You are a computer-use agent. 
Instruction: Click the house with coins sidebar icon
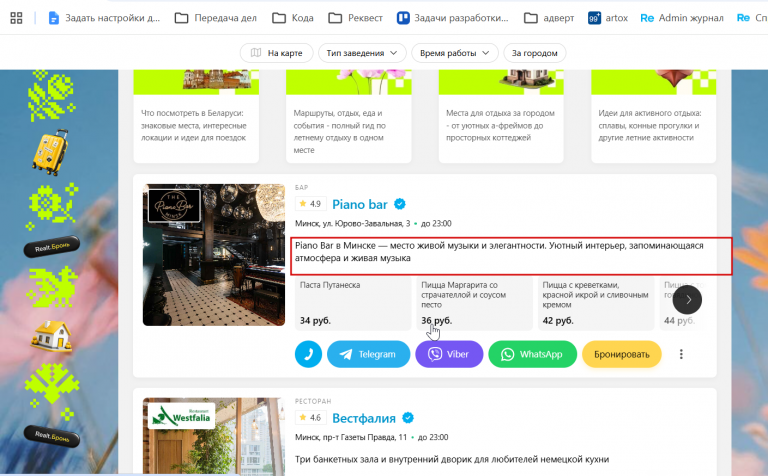[51, 336]
